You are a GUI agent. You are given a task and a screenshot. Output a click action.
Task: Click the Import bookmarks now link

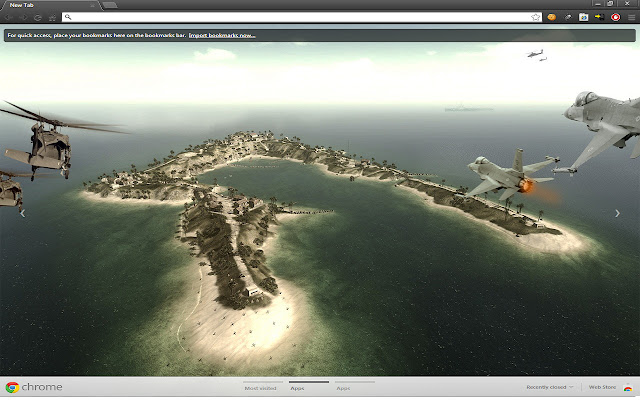click(223, 35)
